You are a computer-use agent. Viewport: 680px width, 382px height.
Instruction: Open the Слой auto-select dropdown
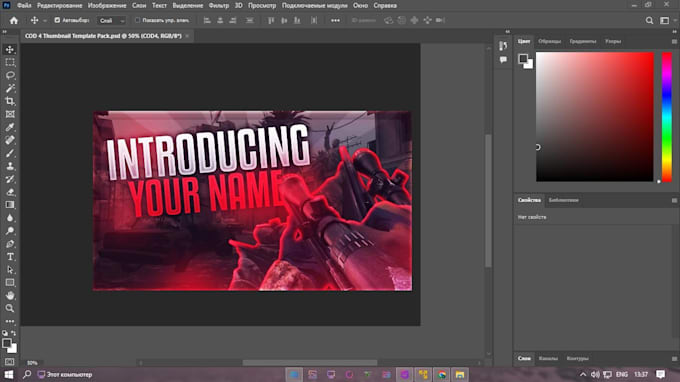click(111, 20)
